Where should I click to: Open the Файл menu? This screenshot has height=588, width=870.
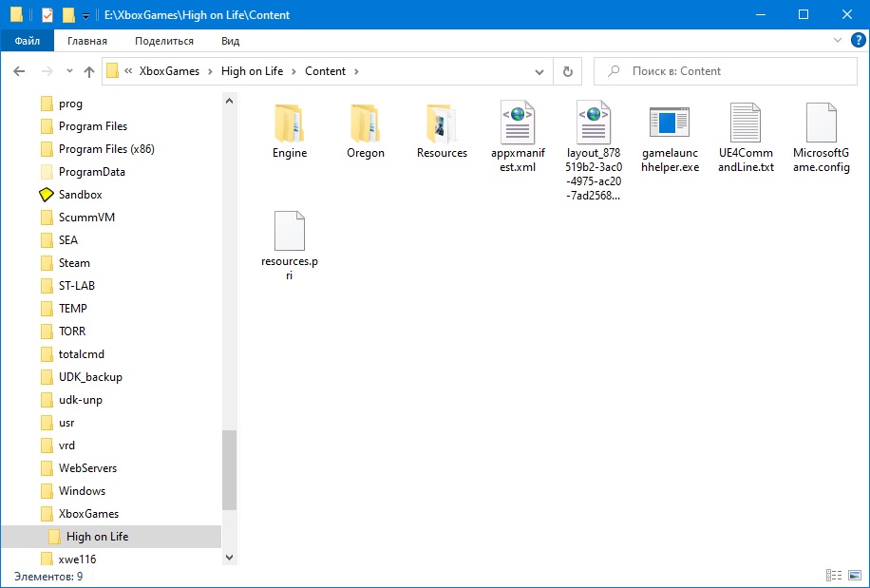(x=28, y=41)
